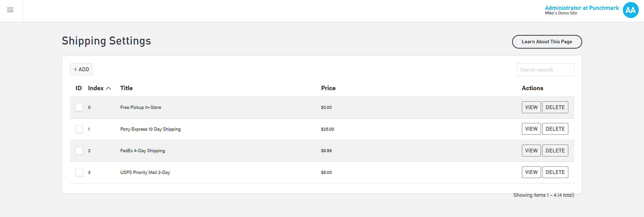View the FedEx 4-Day Shipping entry

pyautogui.click(x=531, y=151)
